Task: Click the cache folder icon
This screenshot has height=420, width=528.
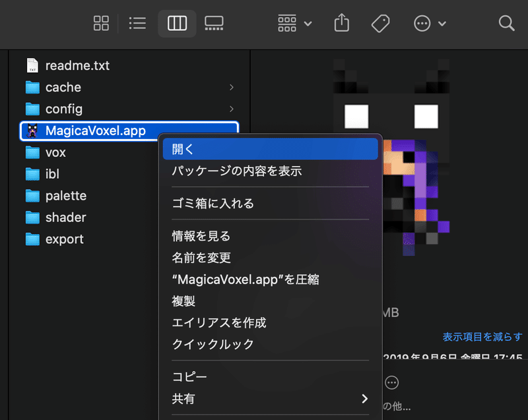Action: point(32,88)
